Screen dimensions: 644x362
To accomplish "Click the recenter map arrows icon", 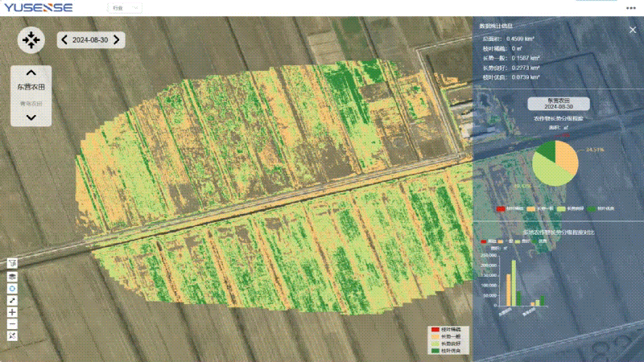I will [31, 39].
